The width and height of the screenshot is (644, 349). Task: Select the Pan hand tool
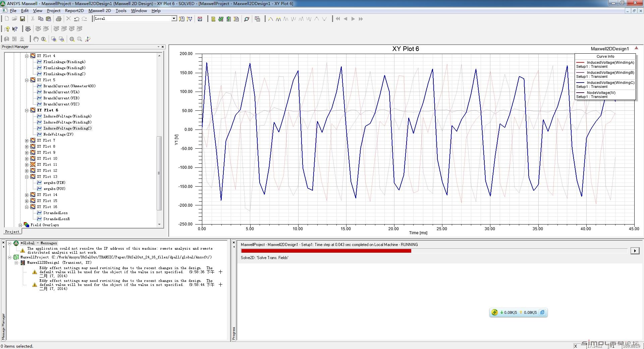coord(36,39)
